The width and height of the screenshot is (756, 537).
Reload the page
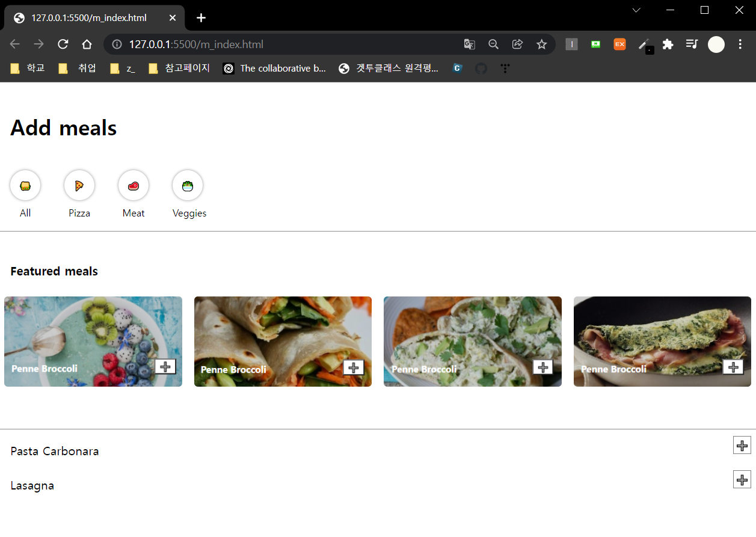(x=63, y=44)
